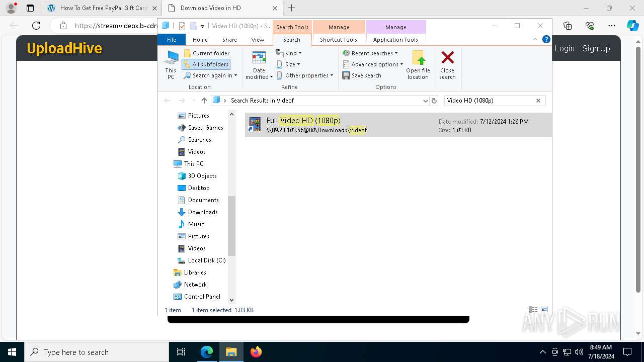This screenshot has width=644, height=362.
Task: Open Search again in dropdown
Action: [x=210, y=75]
